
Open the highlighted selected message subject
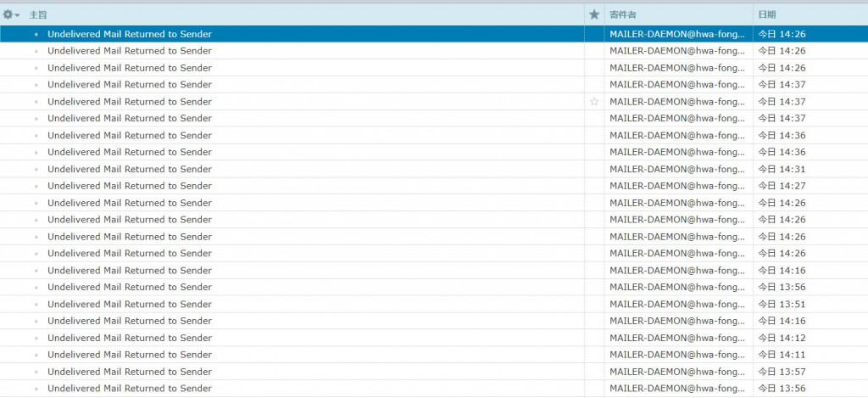pos(130,34)
